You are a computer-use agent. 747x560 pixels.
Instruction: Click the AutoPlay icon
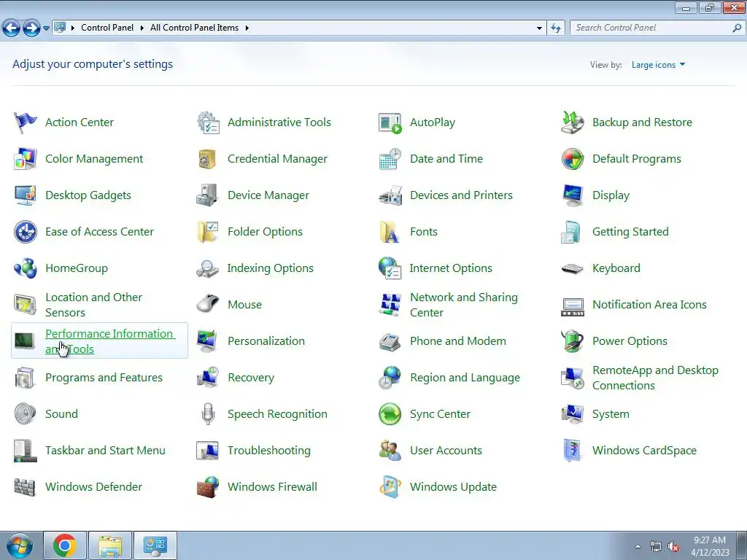click(x=390, y=122)
